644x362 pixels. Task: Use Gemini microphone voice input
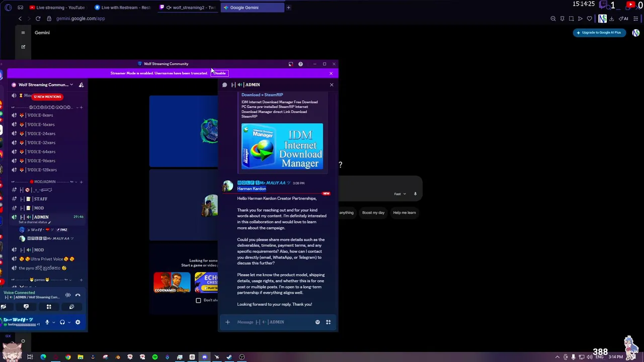pos(415,194)
